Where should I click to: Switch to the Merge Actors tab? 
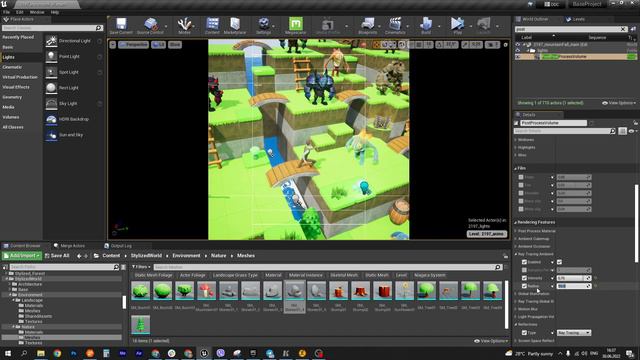[x=69, y=246]
